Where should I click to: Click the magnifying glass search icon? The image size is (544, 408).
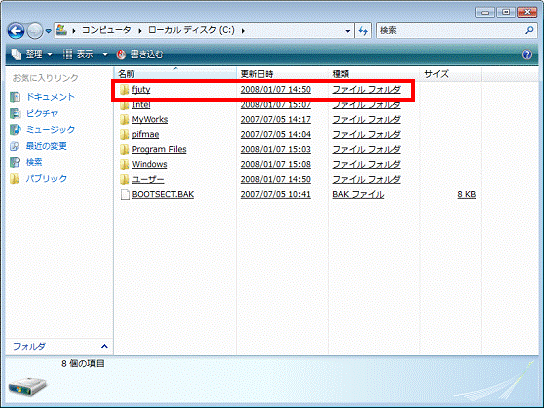(529, 31)
